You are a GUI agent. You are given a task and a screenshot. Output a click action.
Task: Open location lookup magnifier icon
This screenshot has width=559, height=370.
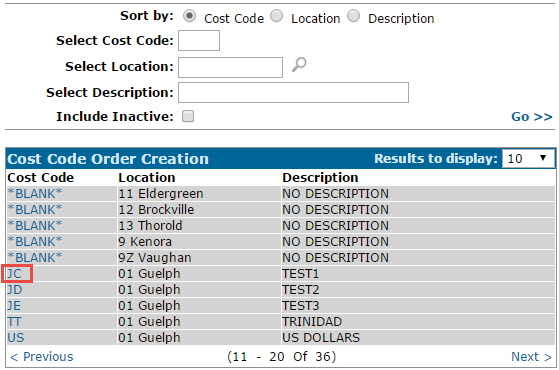[299, 65]
